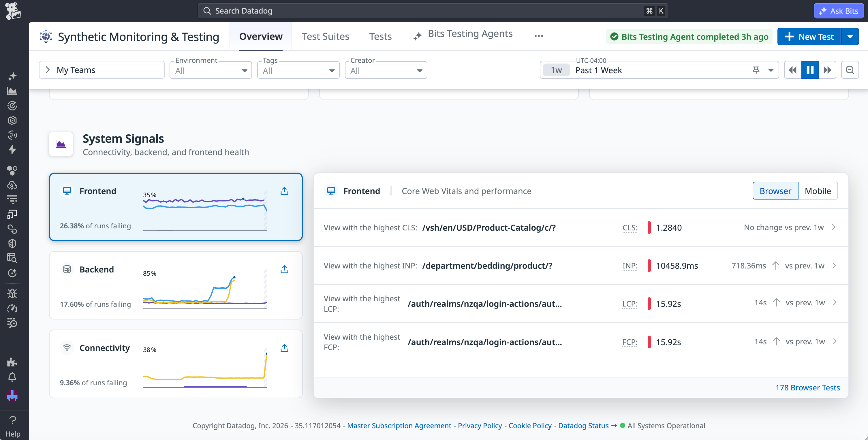This screenshot has width=868, height=440.
Task: Open the Creator dropdown
Action: 386,70
